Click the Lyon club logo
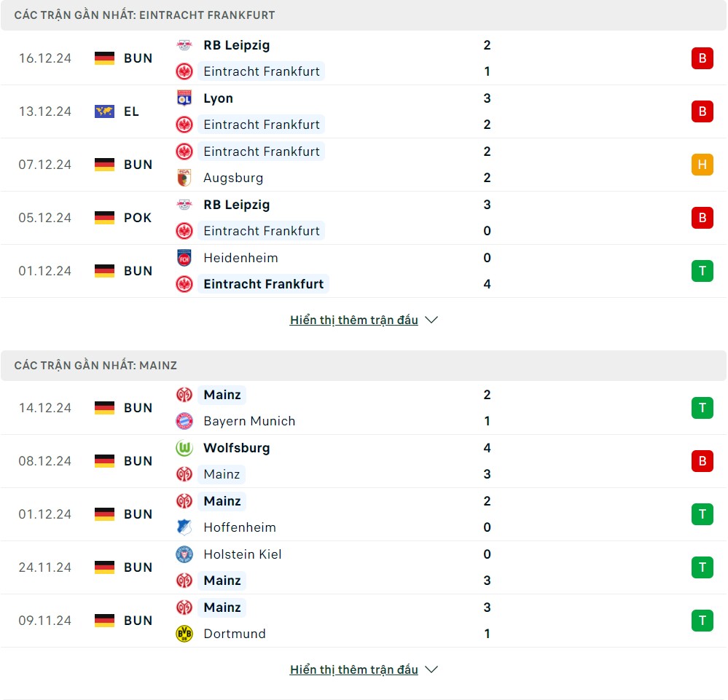This screenshot has width=728, height=700. 184,98
